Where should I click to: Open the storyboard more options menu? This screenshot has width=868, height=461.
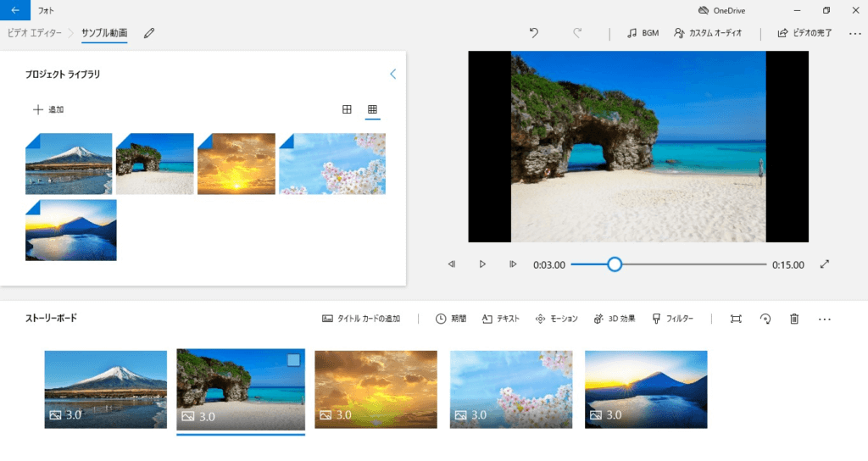pyautogui.click(x=825, y=319)
